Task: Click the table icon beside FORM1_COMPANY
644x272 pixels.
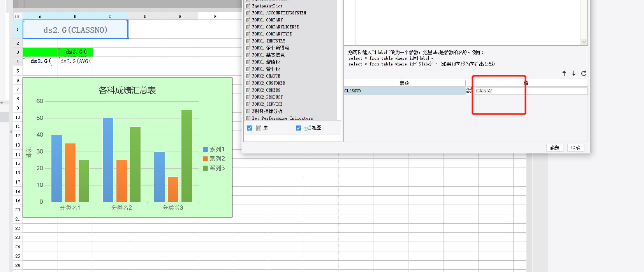Action: pos(248,20)
